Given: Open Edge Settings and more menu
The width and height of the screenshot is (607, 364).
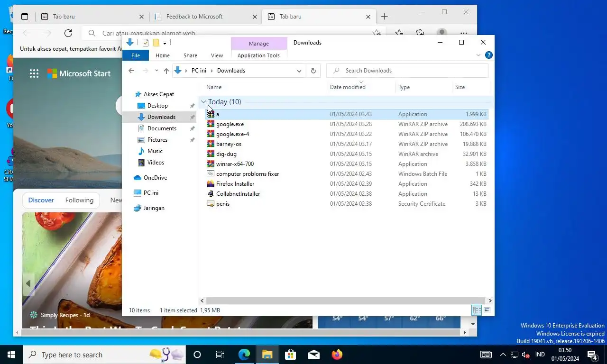Looking at the screenshot, I should point(464,33).
